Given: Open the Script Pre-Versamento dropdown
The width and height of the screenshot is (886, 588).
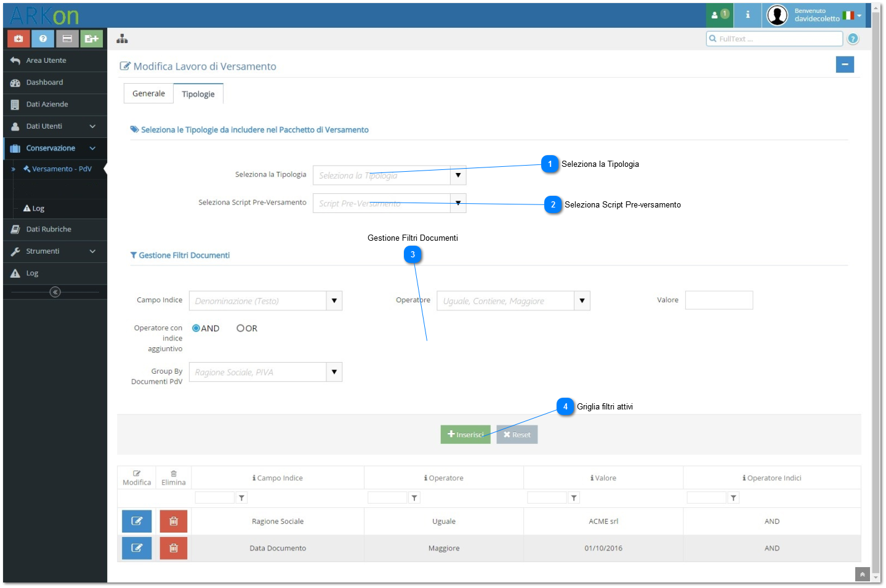Looking at the screenshot, I should [457, 203].
